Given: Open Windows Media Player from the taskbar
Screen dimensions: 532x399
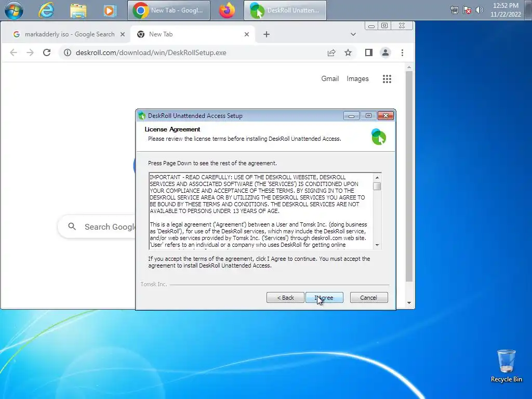Looking at the screenshot, I should pyautogui.click(x=109, y=10).
